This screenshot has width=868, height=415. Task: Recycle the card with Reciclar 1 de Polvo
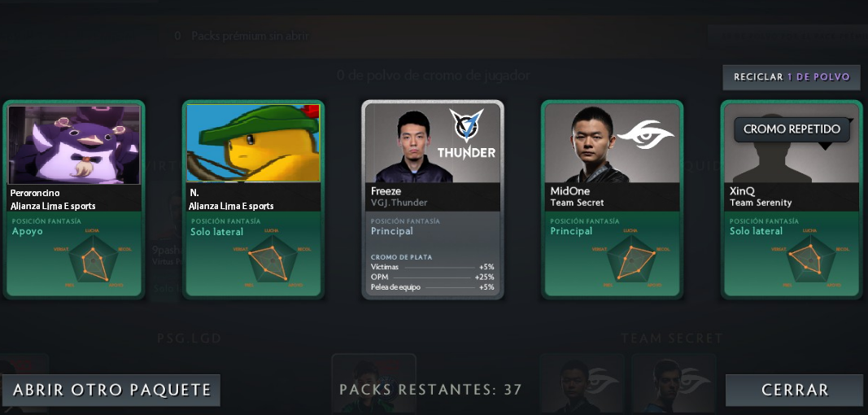(x=792, y=77)
